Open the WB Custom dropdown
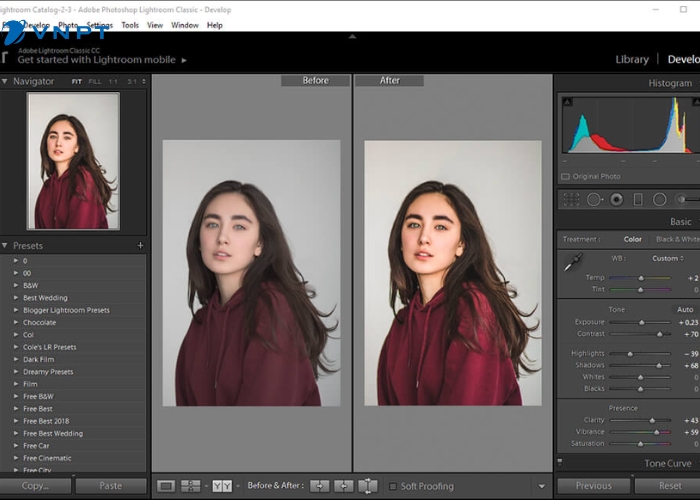 coord(668,258)
